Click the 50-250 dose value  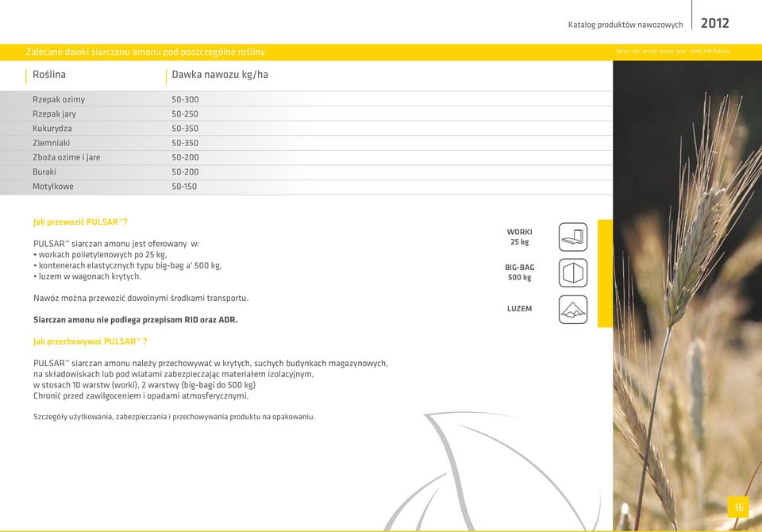pyautogui.click(x=185, y=114)
